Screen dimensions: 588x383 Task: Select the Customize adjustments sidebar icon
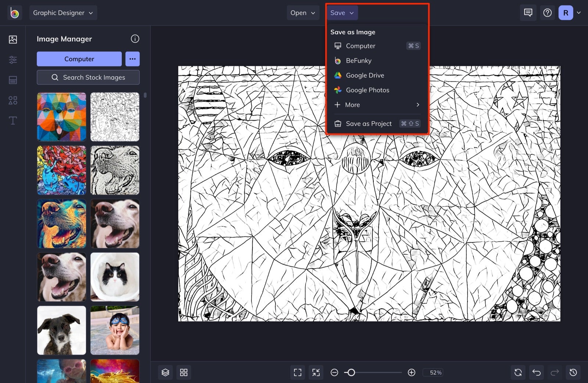(13, 60)
